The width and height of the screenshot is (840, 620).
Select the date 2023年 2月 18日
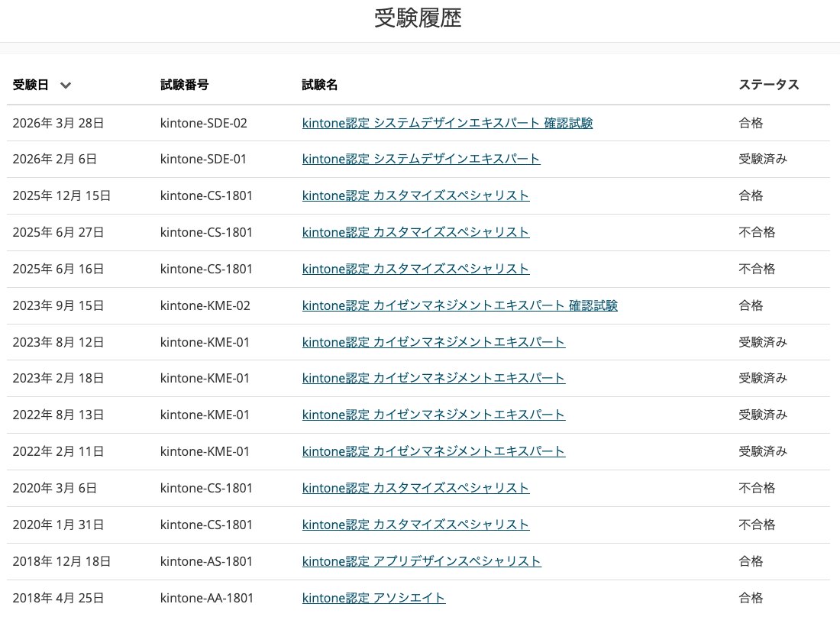(x=58, y=378)
